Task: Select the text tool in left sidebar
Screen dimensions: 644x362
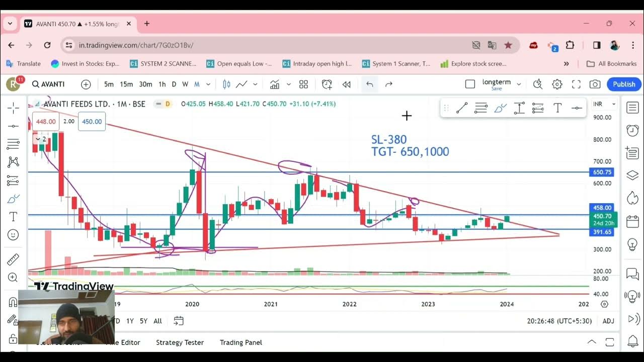Action: coord(13,217)
